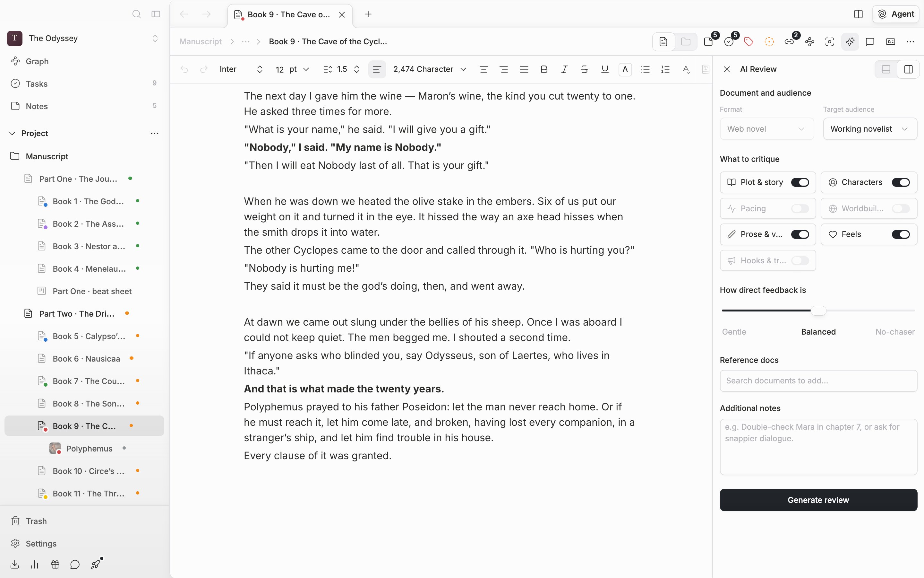This screenshot has height=578, width=924.
Task: Open the tags icon in toolbar
Action: pyautogui.click(x=749, y=42)
